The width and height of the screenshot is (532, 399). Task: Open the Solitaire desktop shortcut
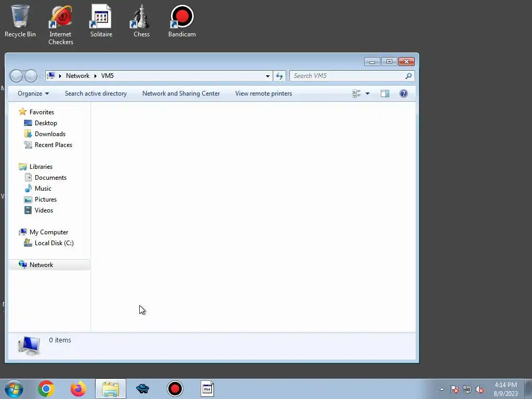pos(101,21)
